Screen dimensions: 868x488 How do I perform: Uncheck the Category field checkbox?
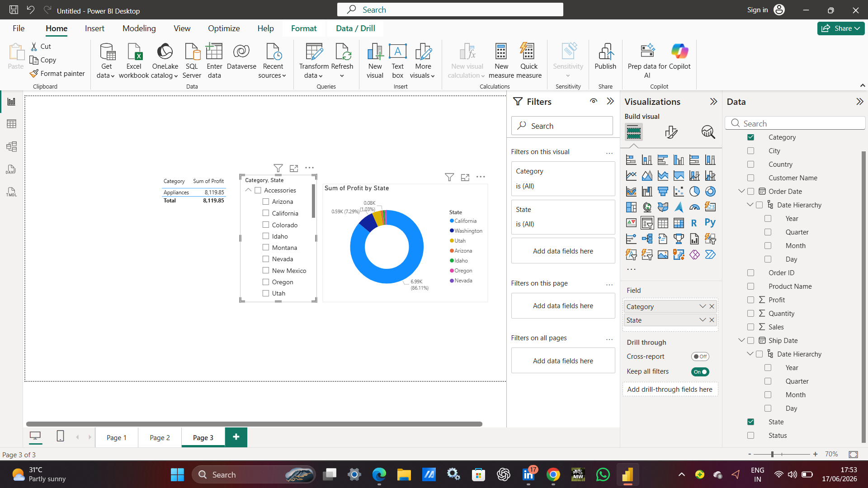[x=751, y=137]
